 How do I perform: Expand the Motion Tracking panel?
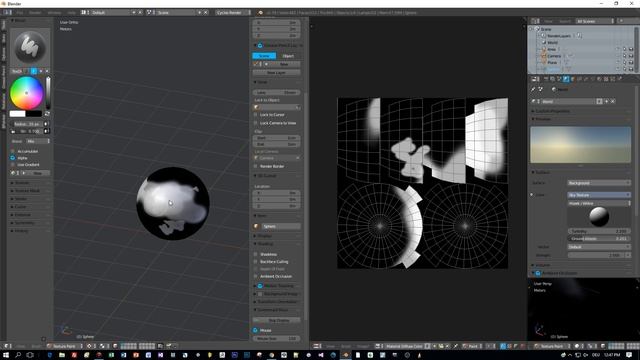coord(277,286)
